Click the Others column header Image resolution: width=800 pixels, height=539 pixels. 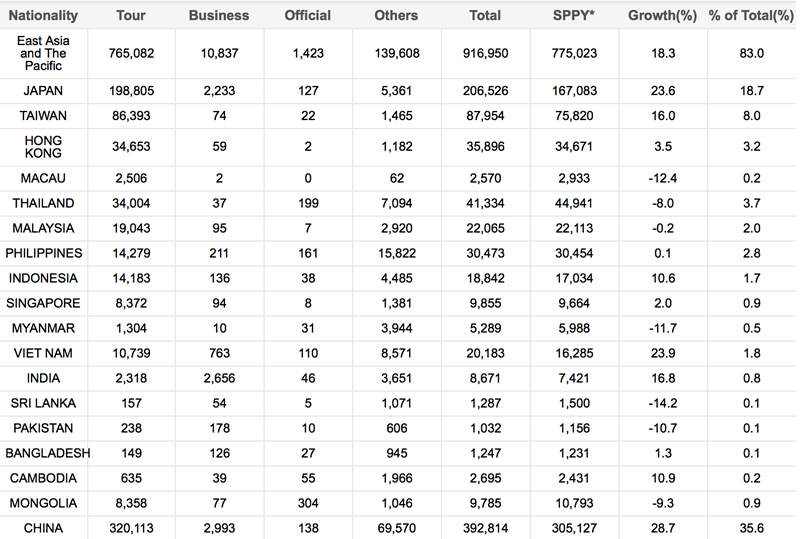[396, 15]
